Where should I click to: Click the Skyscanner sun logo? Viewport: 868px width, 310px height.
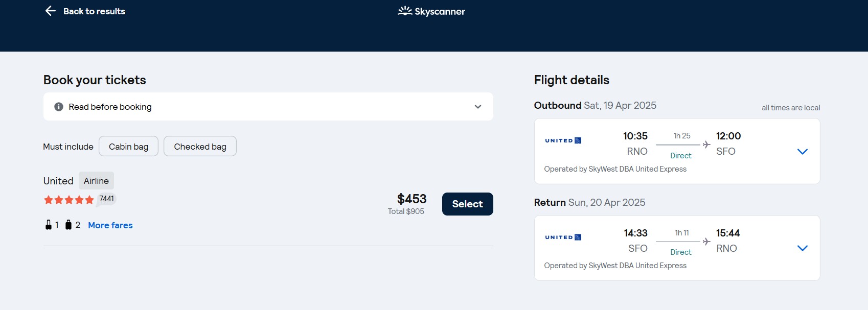pyautogui.click(x=405, y=11)
